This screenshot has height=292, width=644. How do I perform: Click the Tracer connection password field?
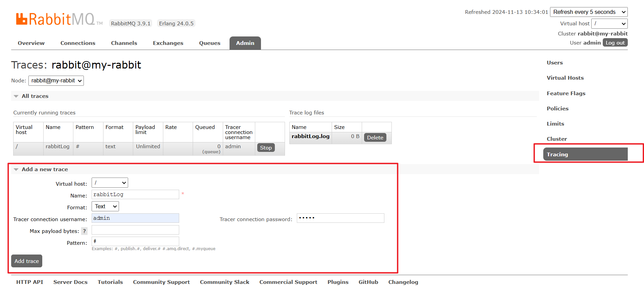pyautogui.click(x=340, y=218)
